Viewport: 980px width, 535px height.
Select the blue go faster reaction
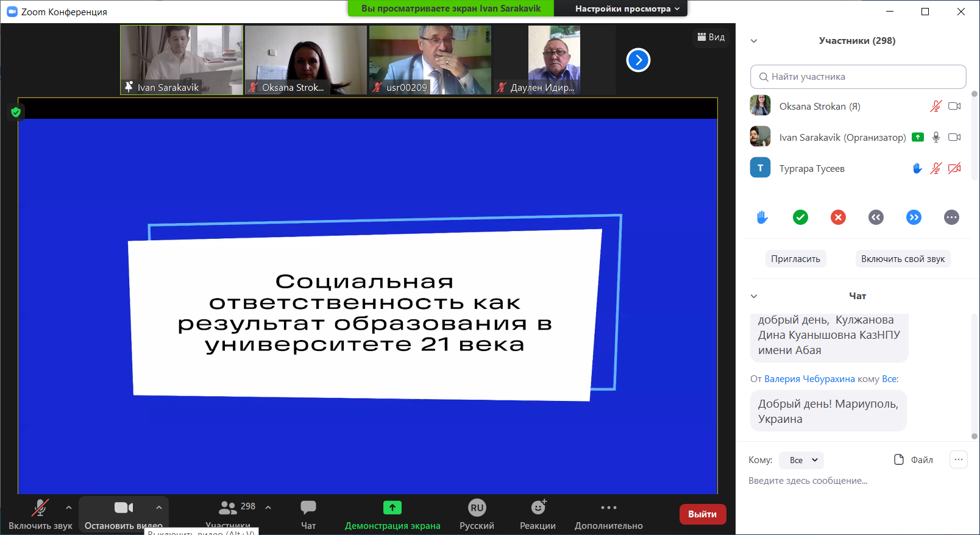point(914,217)
